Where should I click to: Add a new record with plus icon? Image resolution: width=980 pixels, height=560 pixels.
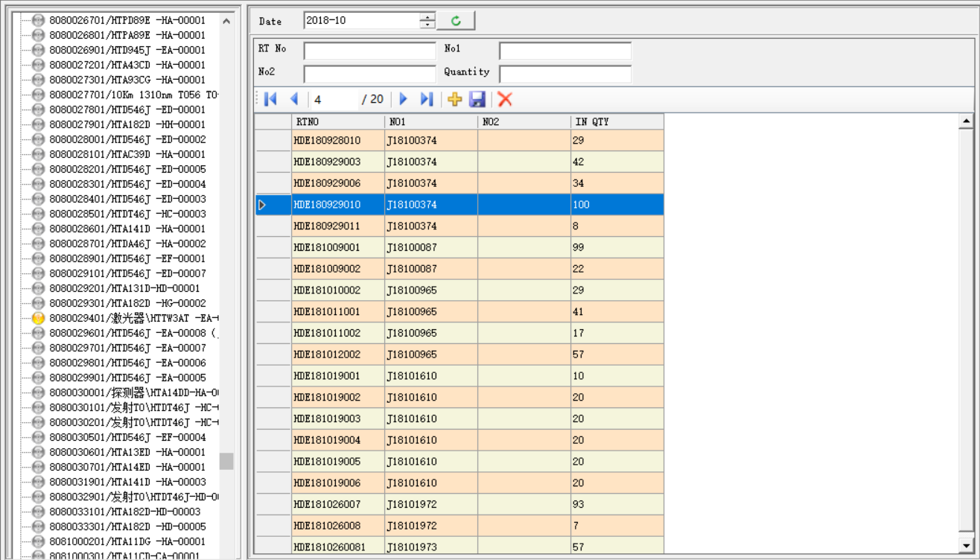(454, 99)
